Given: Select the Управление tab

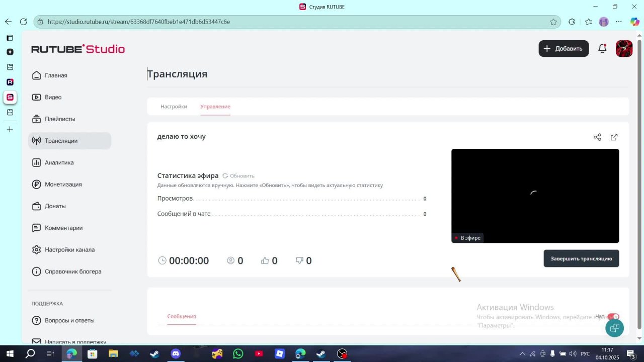Looking at the screenshot, I should [215, 106].
